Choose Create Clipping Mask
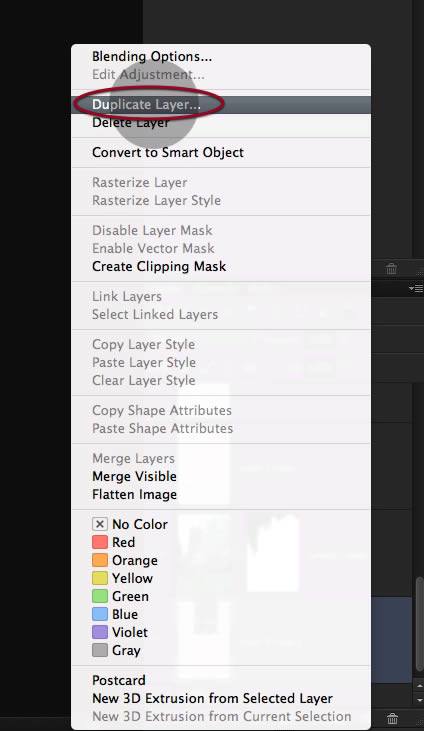This screenshot has height=731, width=424. pyautogui.click(x=159, y=266)
